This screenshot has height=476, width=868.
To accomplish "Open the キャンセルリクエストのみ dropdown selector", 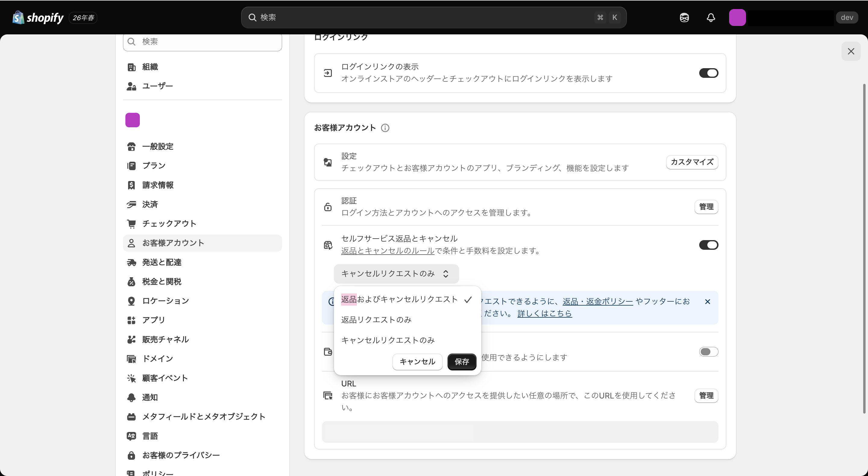I will click(x=396, y=274).
